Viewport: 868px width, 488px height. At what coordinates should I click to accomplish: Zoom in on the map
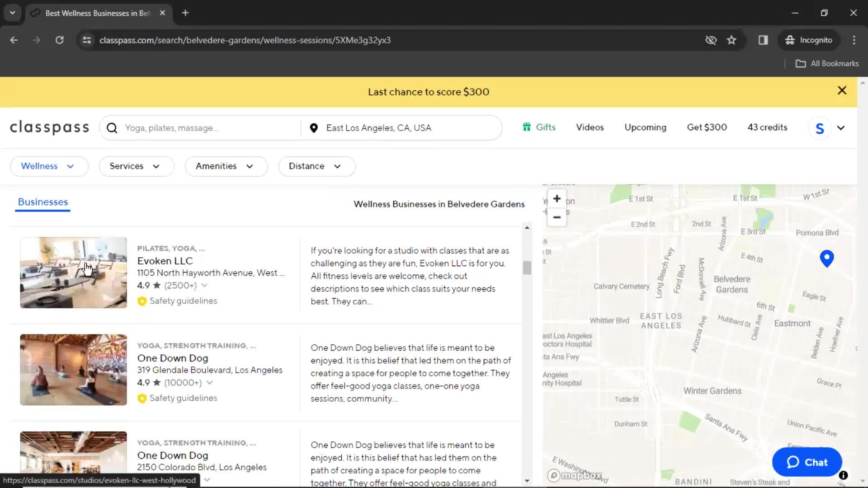pos(557,199)
